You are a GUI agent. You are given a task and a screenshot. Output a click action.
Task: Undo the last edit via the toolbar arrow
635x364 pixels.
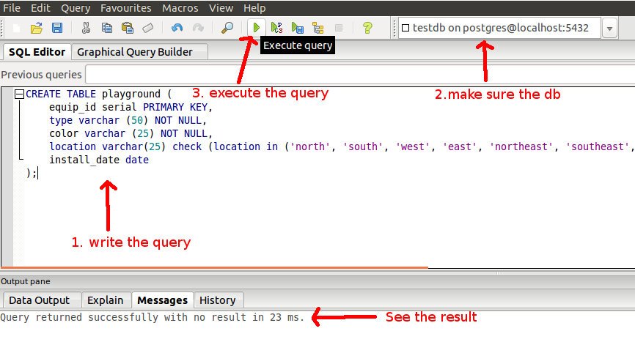(x=177, y=28)
